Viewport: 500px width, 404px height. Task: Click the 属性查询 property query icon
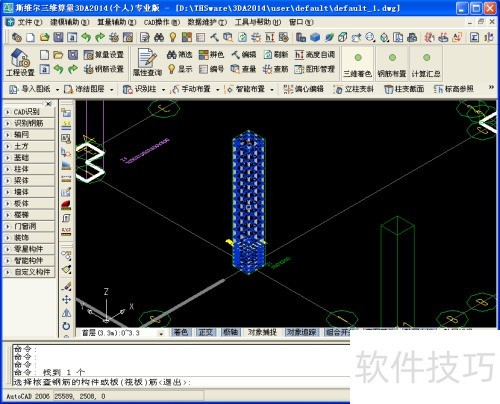[147, 62]
